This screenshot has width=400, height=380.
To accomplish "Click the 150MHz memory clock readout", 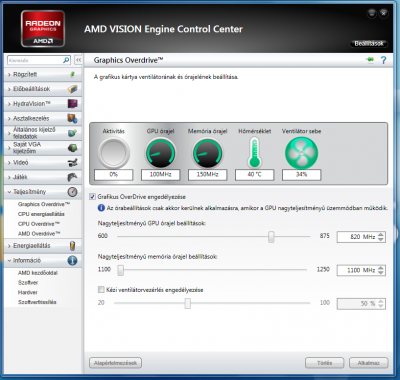I will 207,175.
